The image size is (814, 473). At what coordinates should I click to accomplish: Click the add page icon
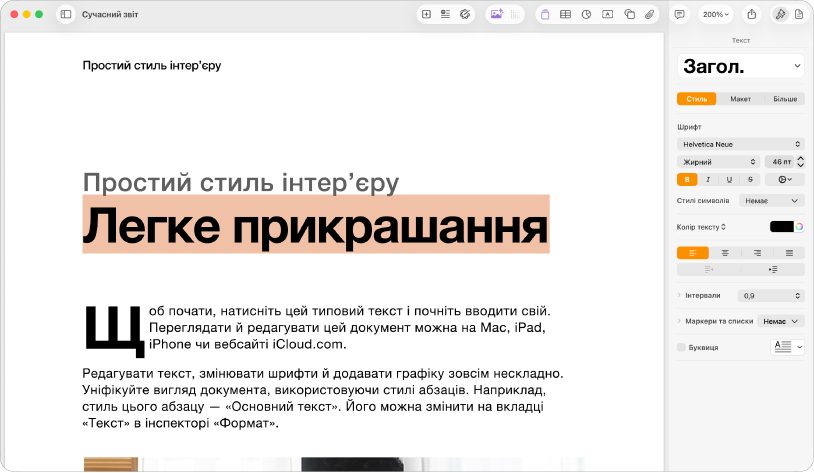coord(426,15)
